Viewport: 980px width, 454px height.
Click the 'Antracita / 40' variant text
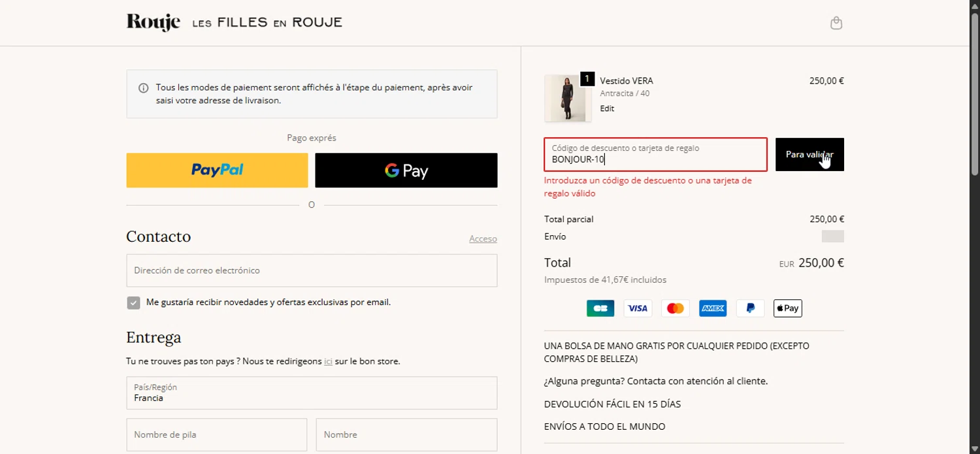(625, 93)
